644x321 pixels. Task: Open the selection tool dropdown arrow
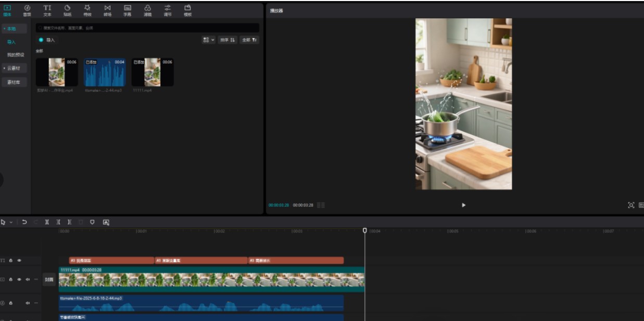pyautogui.click(x=11, y=222)
